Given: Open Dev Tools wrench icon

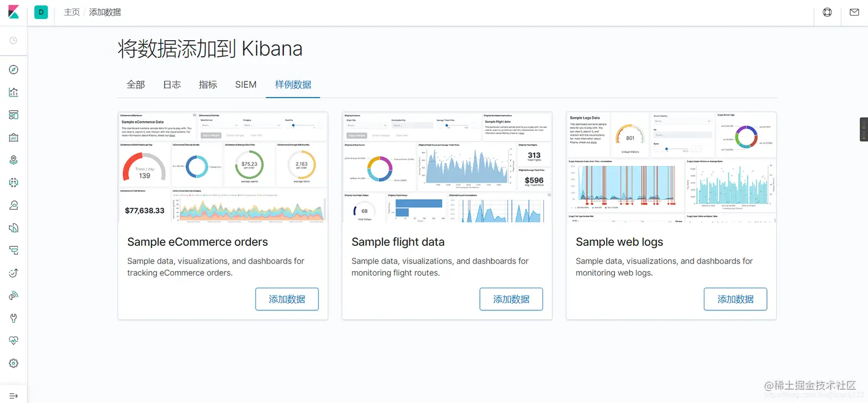Looking at the screenshot, I should (14, 318).
